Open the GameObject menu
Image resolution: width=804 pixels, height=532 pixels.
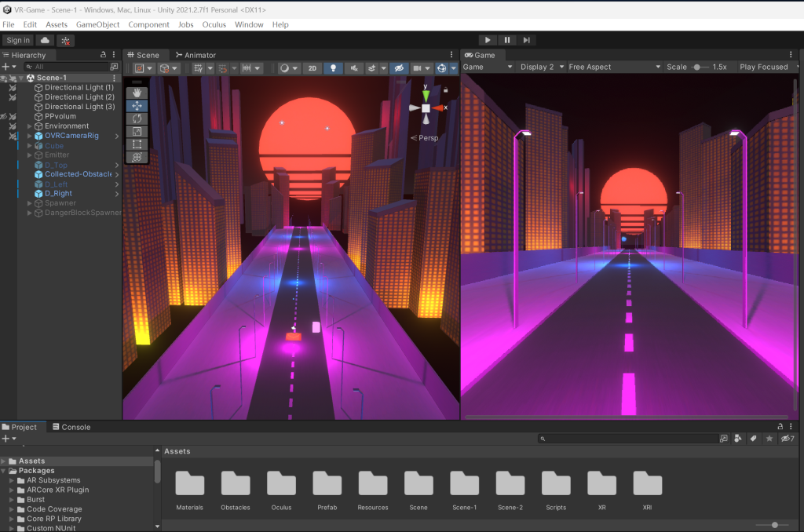pos(97,24)
